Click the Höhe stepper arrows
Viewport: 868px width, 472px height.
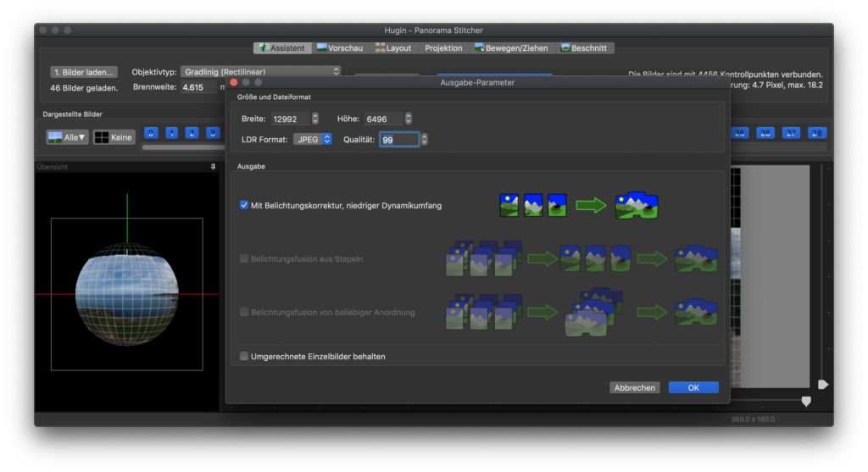[x=408, y=119]
